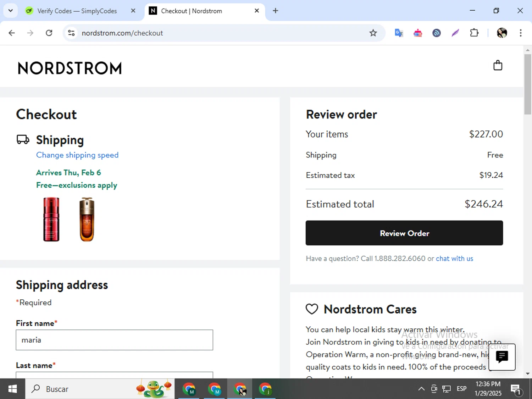Image resolution: width=532 pixels, height=399 pixels.
Task: Click the scrollbar down arrow
Action: point(528,373)
